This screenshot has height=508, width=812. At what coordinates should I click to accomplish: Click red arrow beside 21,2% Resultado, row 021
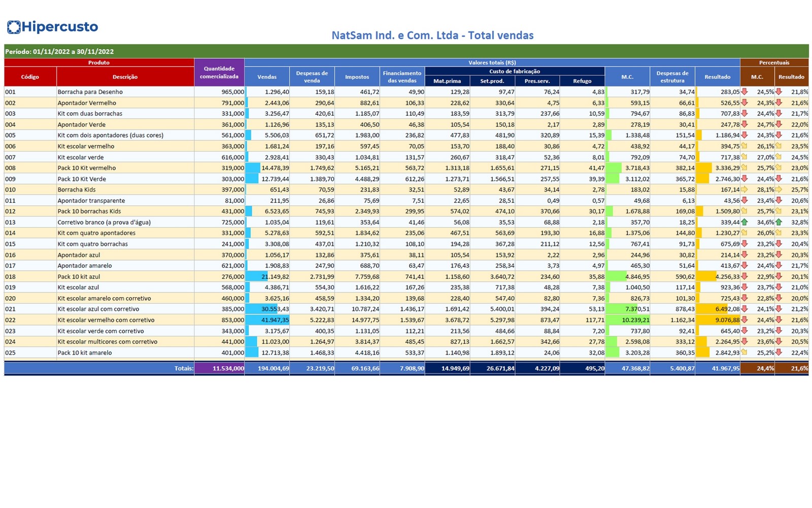(x=779, y=309)
